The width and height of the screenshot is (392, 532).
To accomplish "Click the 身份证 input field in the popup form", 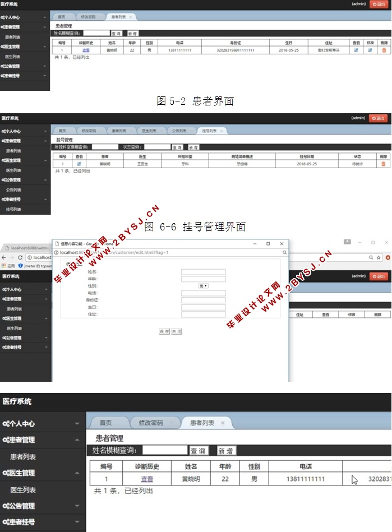I will click(203, 300).
